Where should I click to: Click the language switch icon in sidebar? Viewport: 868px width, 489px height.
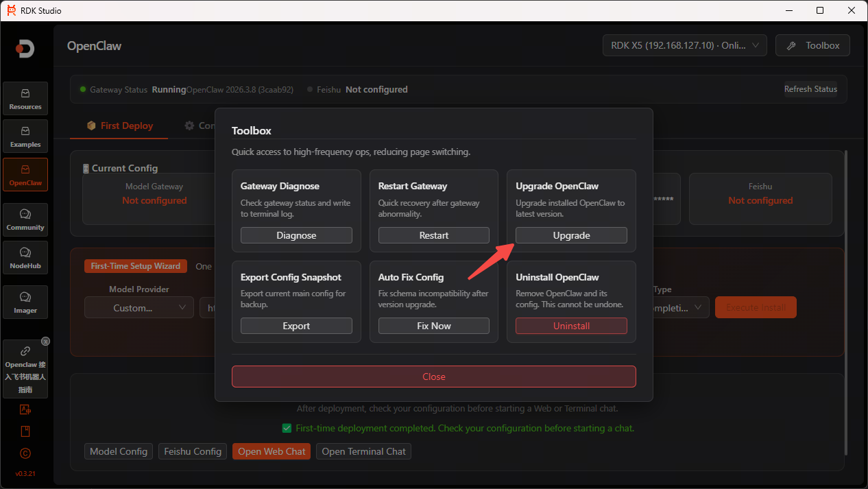click(25, 409)
